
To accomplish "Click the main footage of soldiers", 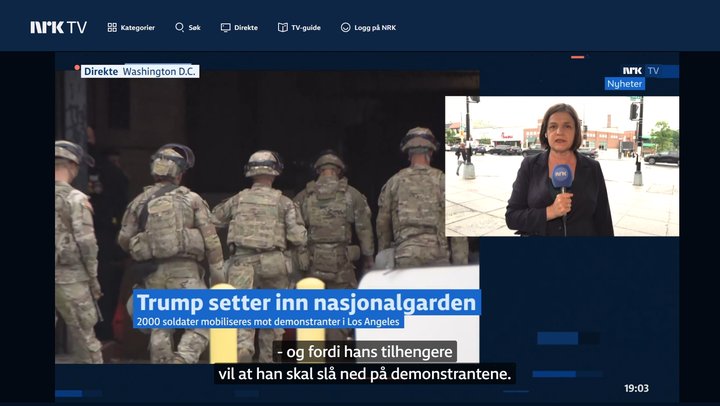I will [x=267, y=216].
